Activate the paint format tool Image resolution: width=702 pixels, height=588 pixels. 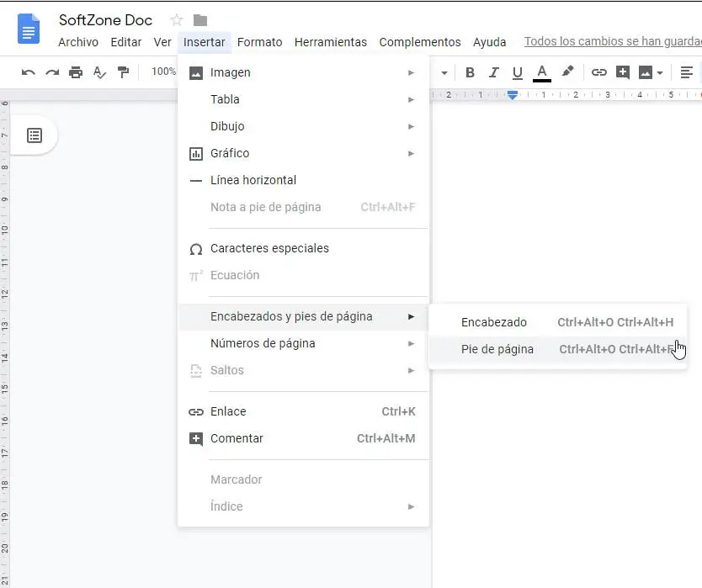pyautogui.click(x=123, y=72)
